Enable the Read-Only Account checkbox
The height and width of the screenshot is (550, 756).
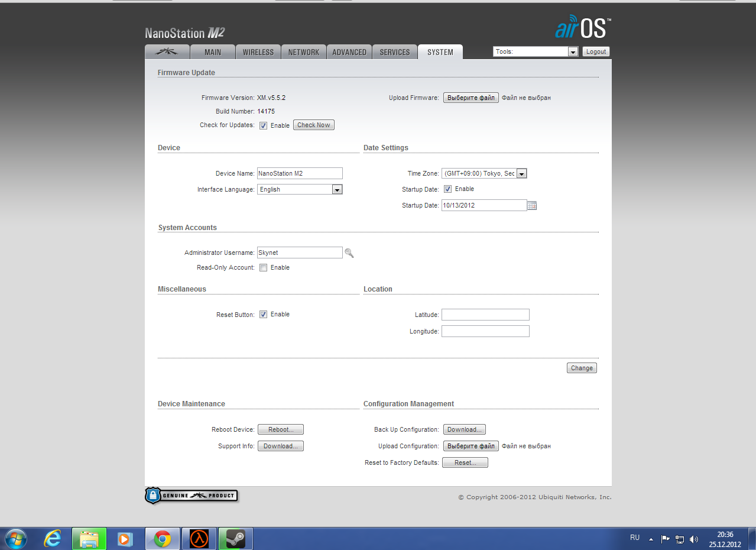264,268
